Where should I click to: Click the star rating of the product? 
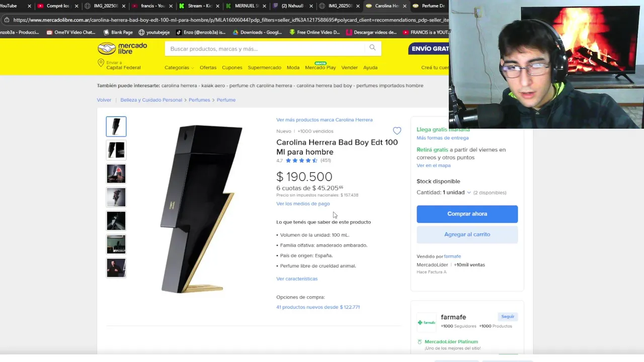pos(301,160)
